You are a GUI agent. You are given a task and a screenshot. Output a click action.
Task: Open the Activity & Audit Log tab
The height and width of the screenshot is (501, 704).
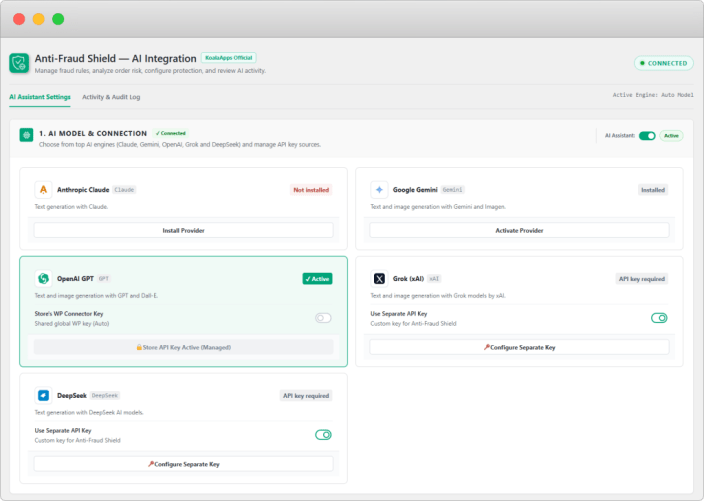pos(111,97)
